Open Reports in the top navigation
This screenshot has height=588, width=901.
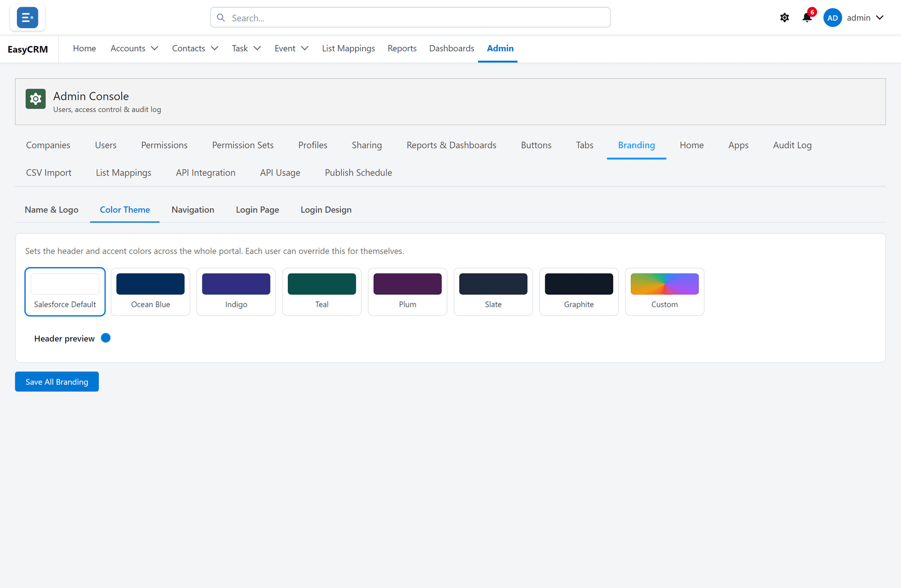[402, 48]
